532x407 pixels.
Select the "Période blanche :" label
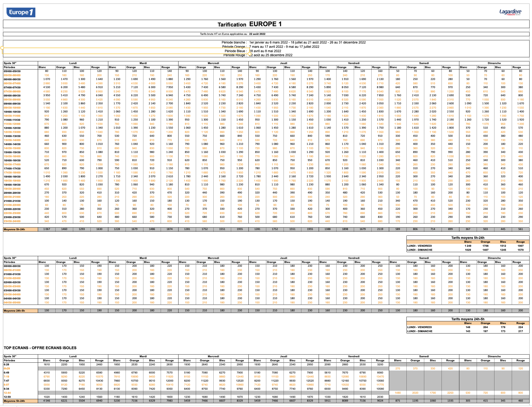234,42
